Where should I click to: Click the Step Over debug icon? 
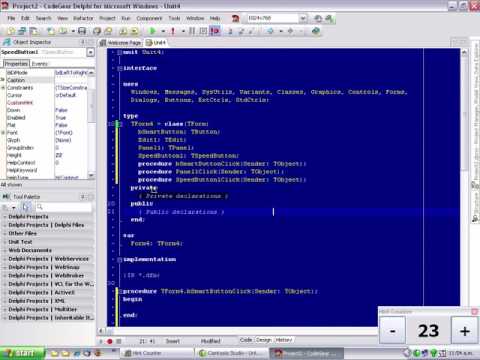point(241,31)
